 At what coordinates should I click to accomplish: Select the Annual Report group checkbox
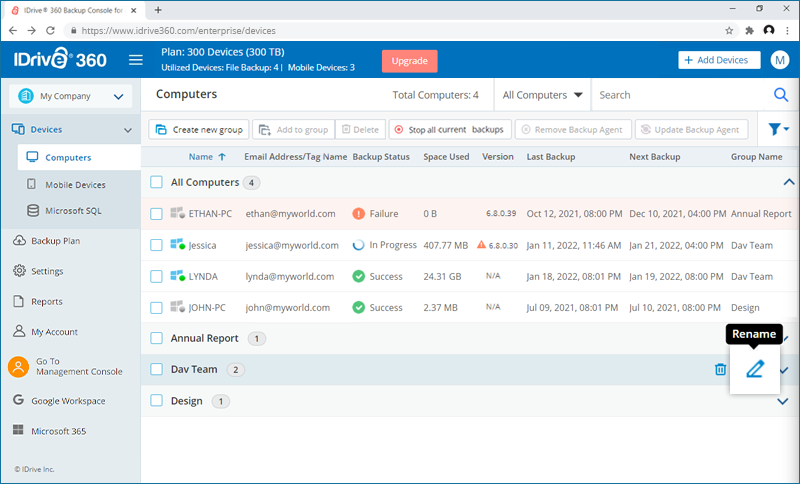156,338
